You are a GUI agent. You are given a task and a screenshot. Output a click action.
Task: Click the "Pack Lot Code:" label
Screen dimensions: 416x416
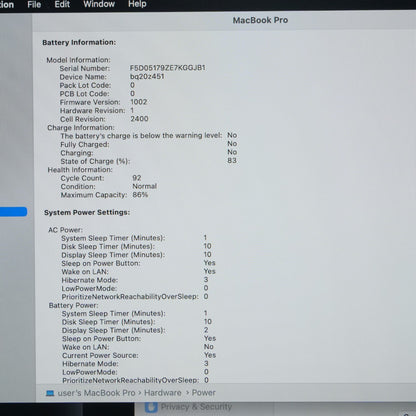(85, 85)
